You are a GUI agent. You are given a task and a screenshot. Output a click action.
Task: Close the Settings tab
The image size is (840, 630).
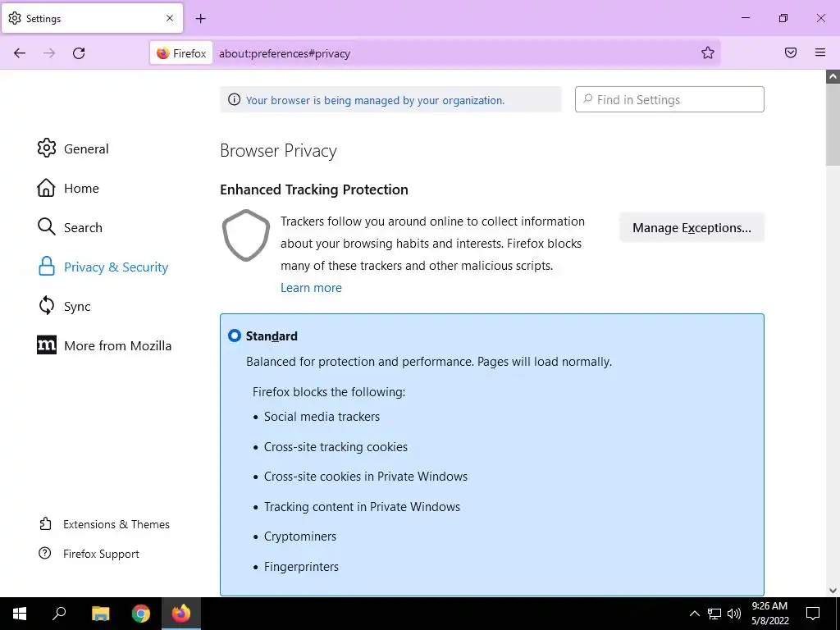click(170, 18)
